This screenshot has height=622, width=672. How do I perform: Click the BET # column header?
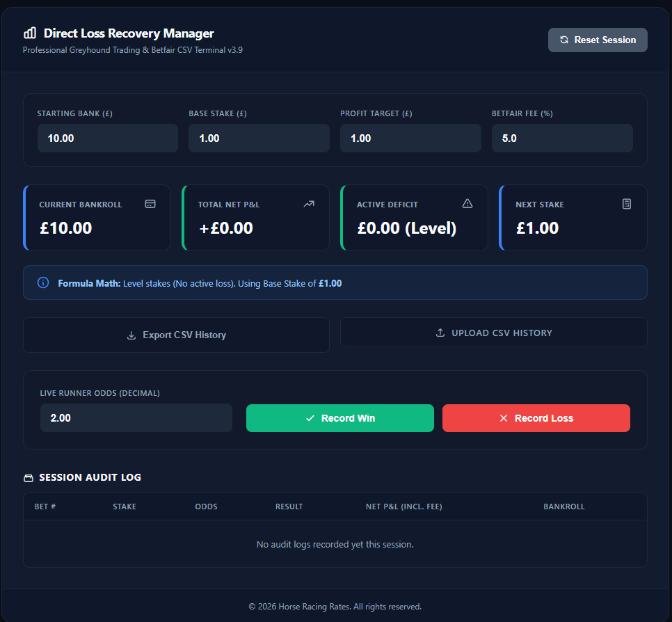pyautogui.click(x=45, y=507)
